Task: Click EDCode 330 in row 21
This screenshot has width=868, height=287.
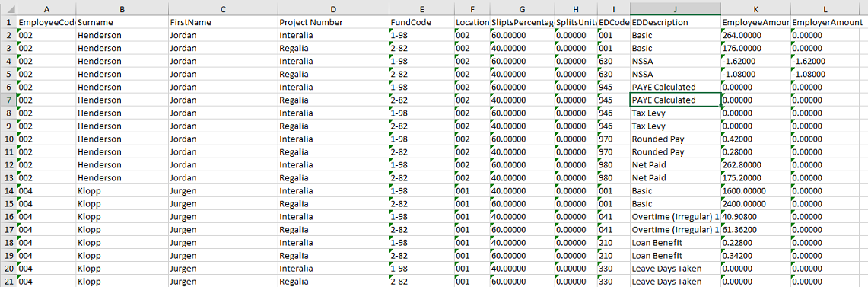Action: (x=614, y=282)
